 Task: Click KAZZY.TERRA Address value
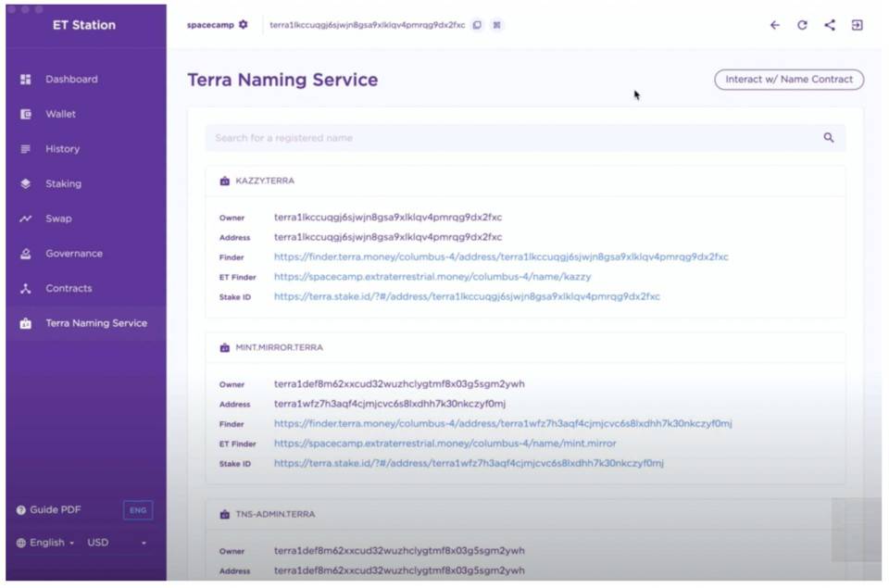click(388, 237)
